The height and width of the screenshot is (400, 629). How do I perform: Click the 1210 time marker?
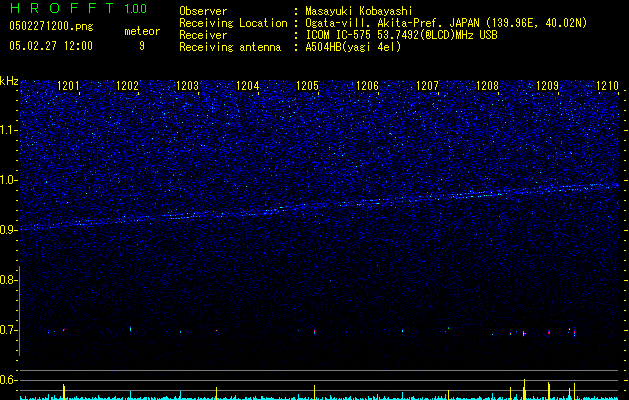tap(607, 86)
